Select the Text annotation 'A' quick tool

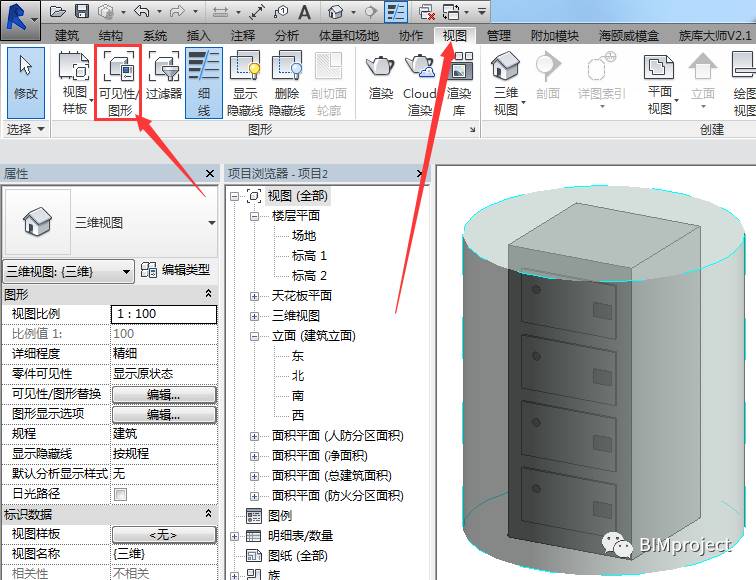point(304,12)
